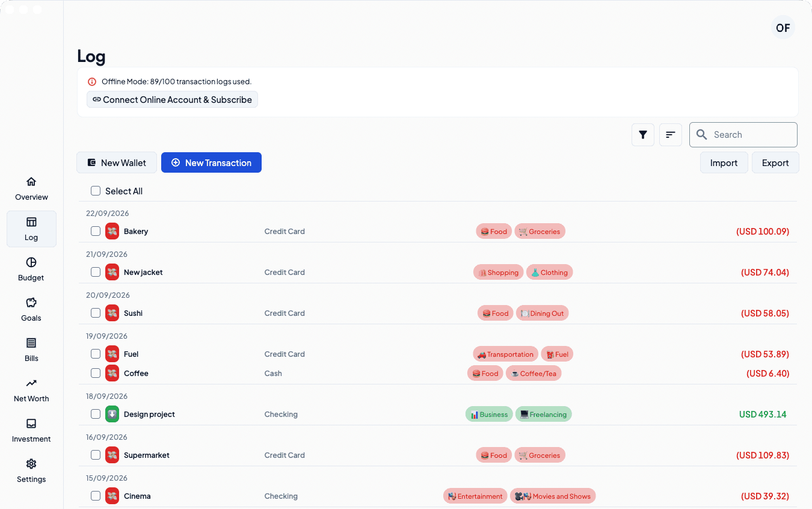Click the red expense icon for New jacket
Screen dimensions: 812x509
tap(112, 272)
